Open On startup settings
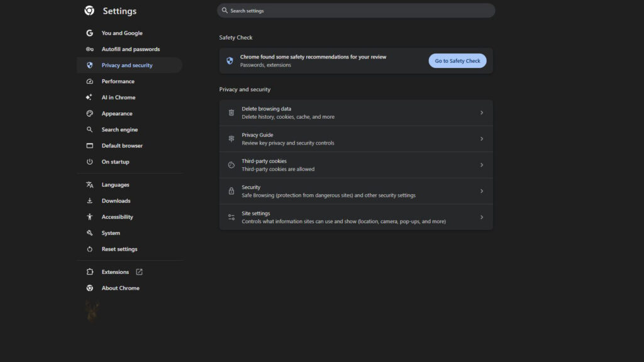644x362 pixels. point(130,162)
